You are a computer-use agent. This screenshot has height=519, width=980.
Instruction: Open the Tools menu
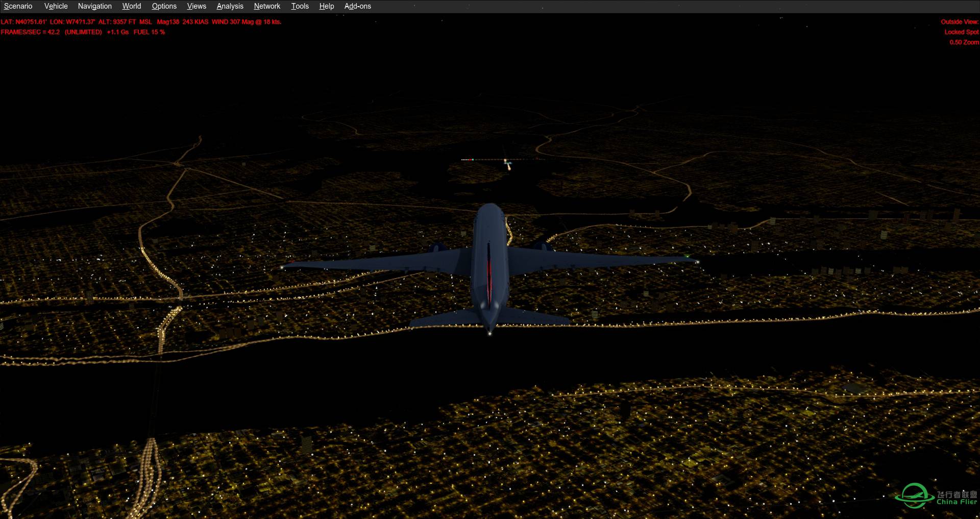[x=300, y=6]
